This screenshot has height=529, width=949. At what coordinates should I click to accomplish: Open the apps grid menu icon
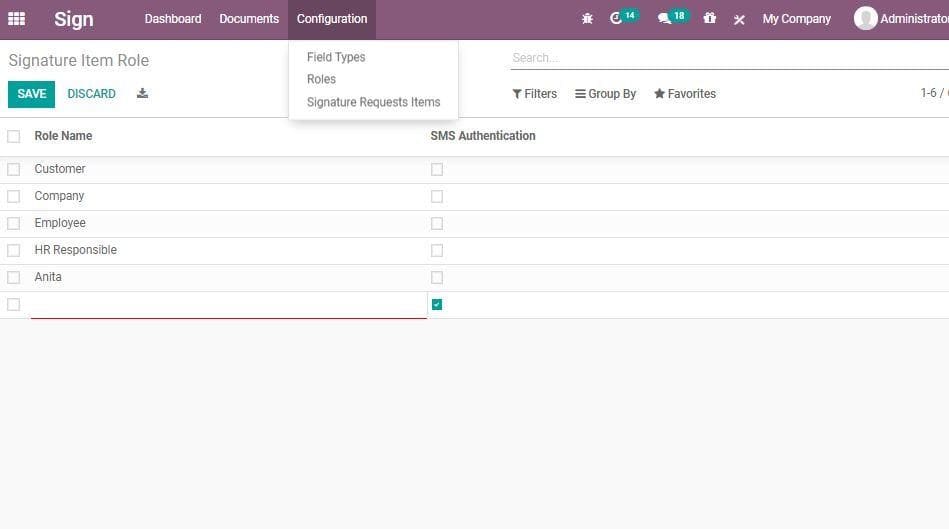click(x=16, y=19)
